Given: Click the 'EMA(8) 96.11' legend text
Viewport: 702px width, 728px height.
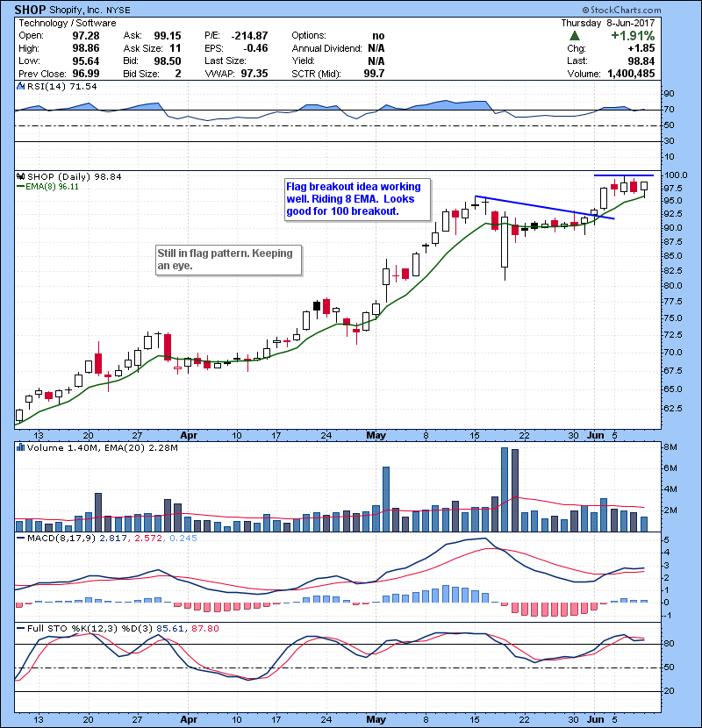Looking at the screenshot, I should pyautogui.click(x=52, y=187).
